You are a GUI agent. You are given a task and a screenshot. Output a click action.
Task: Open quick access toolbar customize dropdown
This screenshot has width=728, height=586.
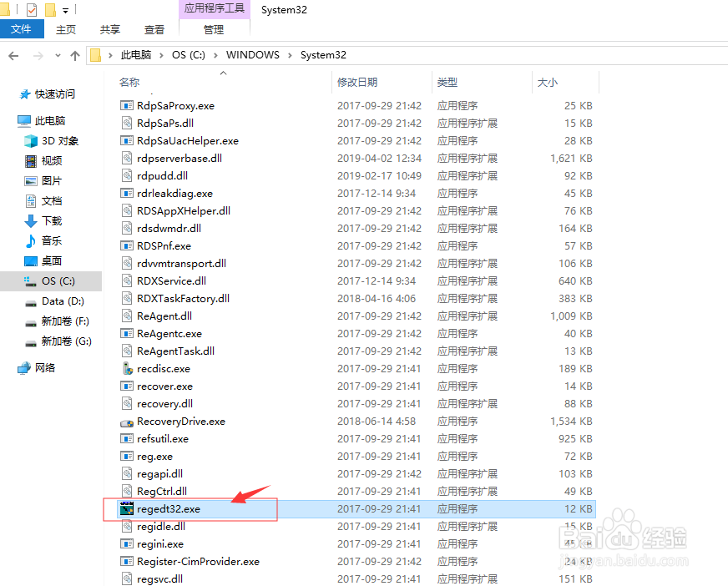point(65,10)
